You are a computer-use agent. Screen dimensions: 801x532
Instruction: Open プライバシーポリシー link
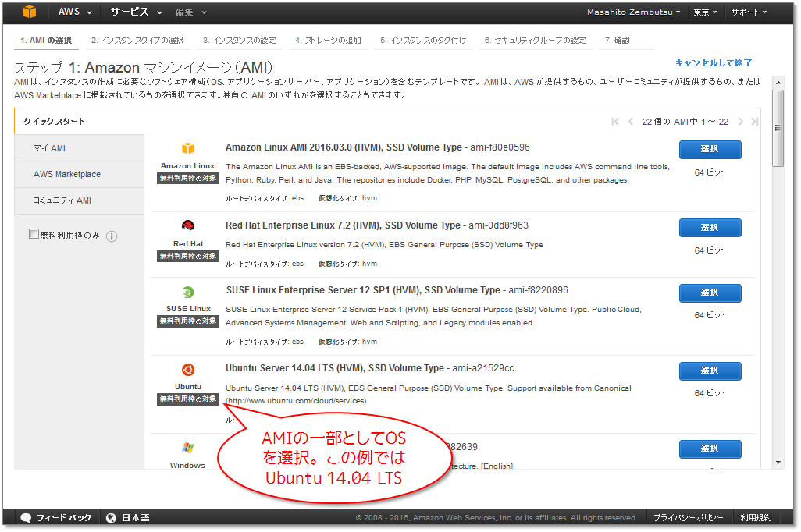689,518
